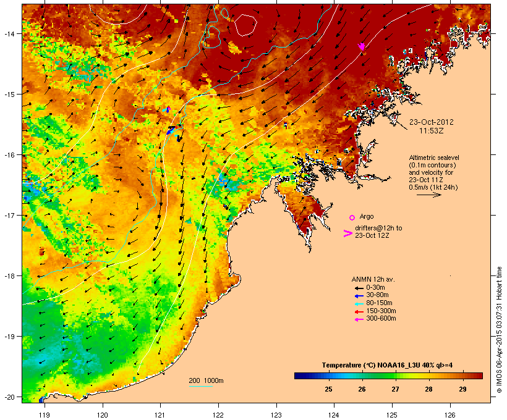Image resolution: width=507 pixels, height=420 pixels.
Task: Click longitude axis label 125
Action: point(392,415)
